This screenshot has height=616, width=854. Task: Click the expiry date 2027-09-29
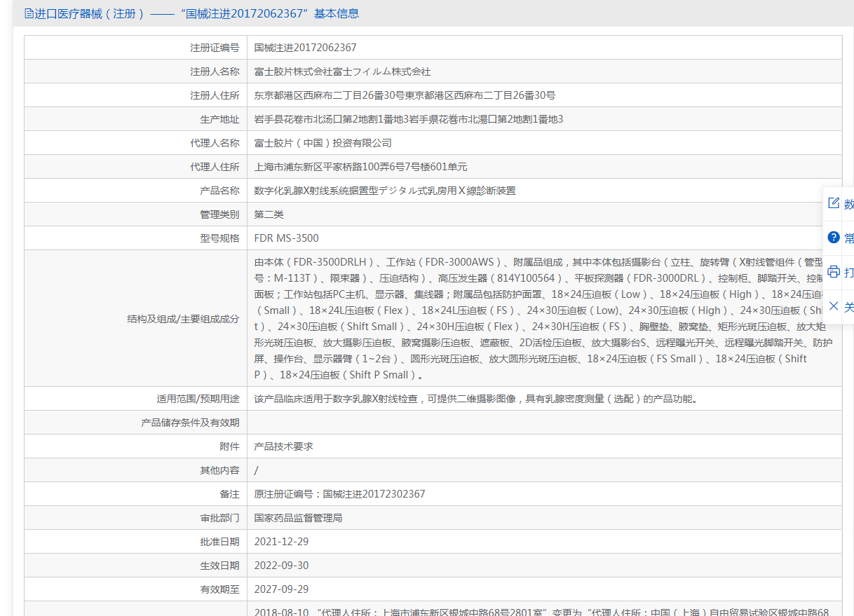pyautogui.click(x=281, y=589)
